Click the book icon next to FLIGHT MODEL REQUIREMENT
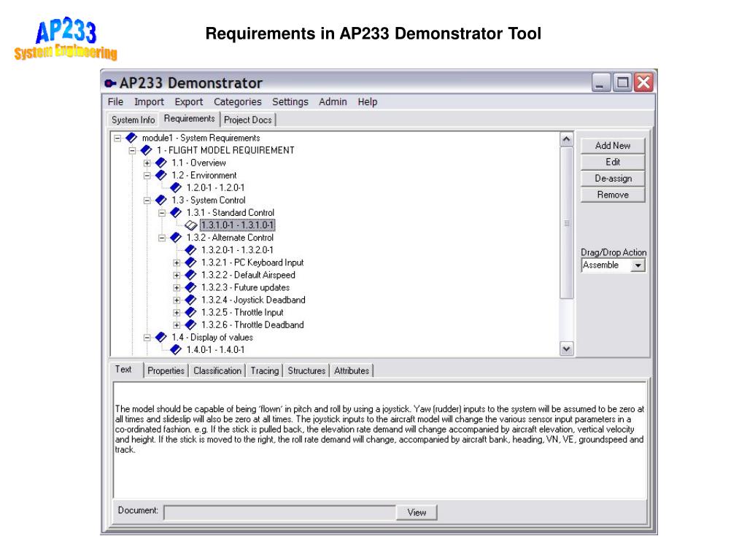 pos(146,150)
